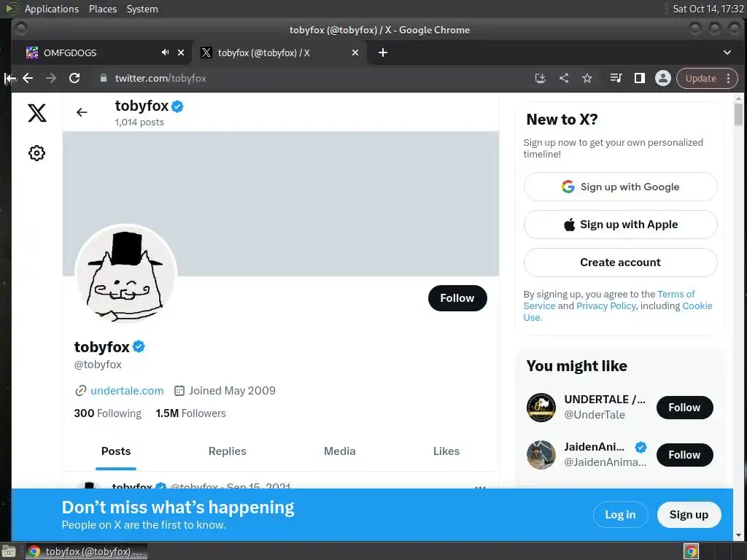
Task: Click the verified badge beside header tobyfox name
Action: point(177,106)
